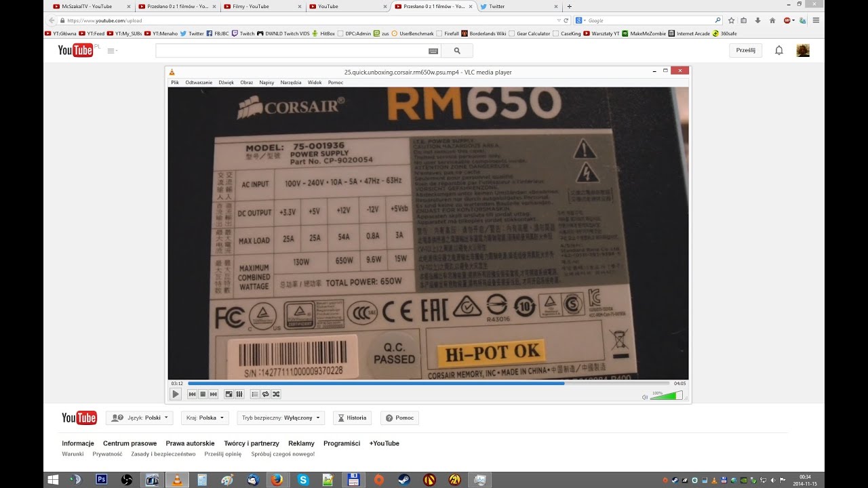Toggle loop mode in VLC
868x488 pixels.
click(x=265, y=394)
